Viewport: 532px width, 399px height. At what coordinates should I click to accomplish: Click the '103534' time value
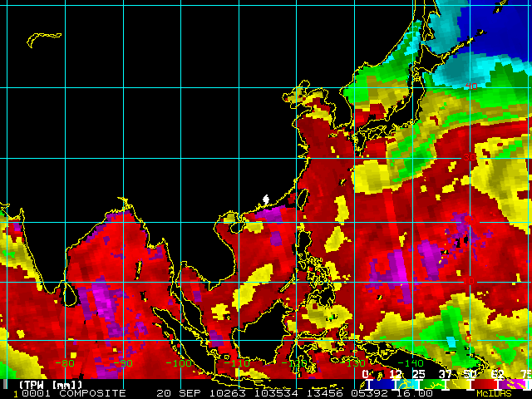(276, 393)
